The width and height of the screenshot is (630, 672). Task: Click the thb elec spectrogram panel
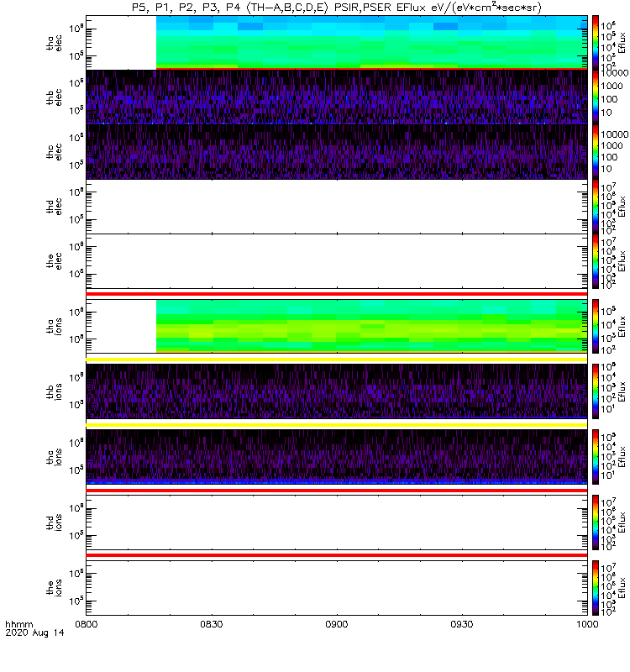click(337, 97)
